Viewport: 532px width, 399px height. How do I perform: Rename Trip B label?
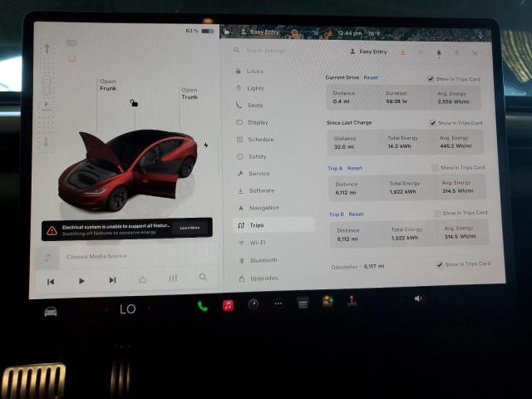point(336,214)
